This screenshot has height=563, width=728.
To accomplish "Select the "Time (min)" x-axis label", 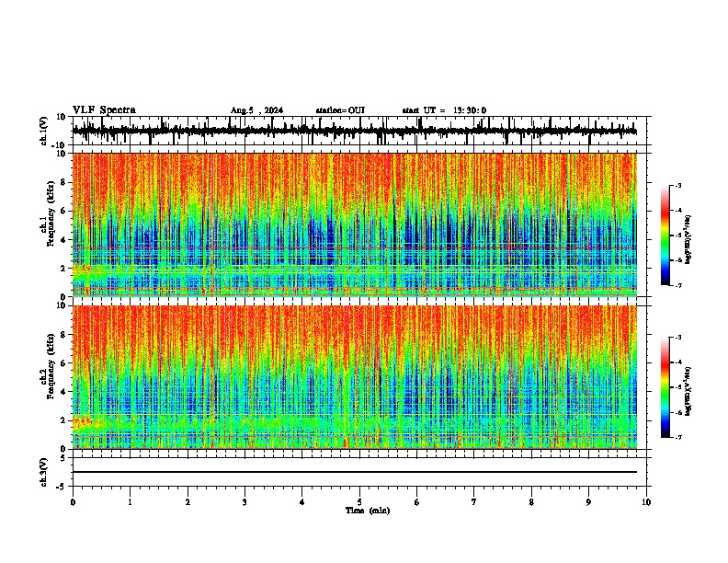I will click(x=368, y=511).
